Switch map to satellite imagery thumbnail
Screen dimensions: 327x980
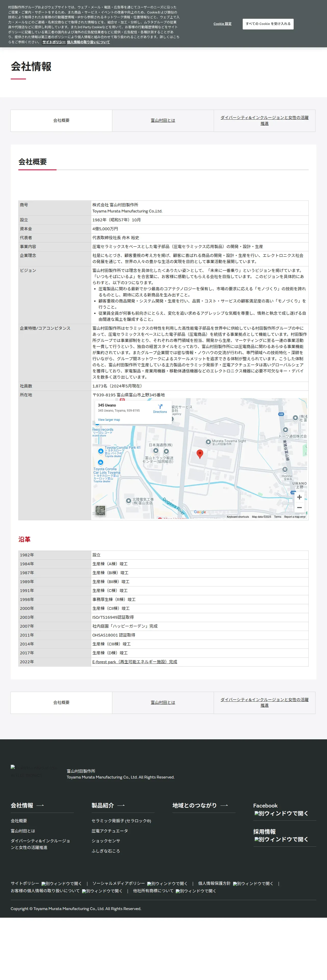(x=100, y=511)
